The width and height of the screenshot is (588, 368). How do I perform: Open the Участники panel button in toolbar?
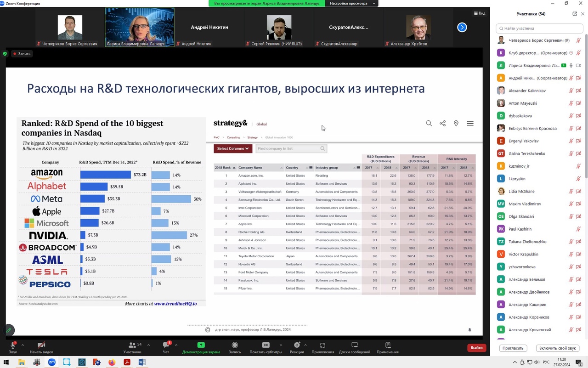[x=132, y=347]
